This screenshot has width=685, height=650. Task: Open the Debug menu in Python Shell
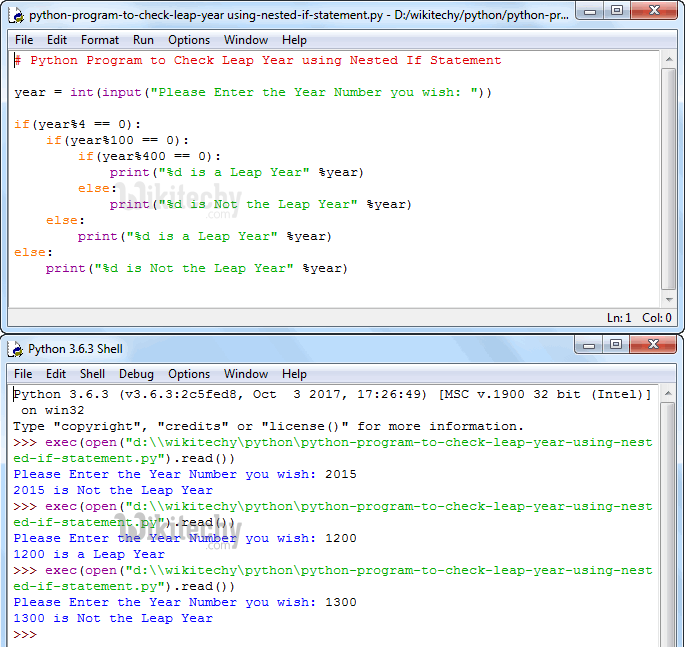click(136, 374)
